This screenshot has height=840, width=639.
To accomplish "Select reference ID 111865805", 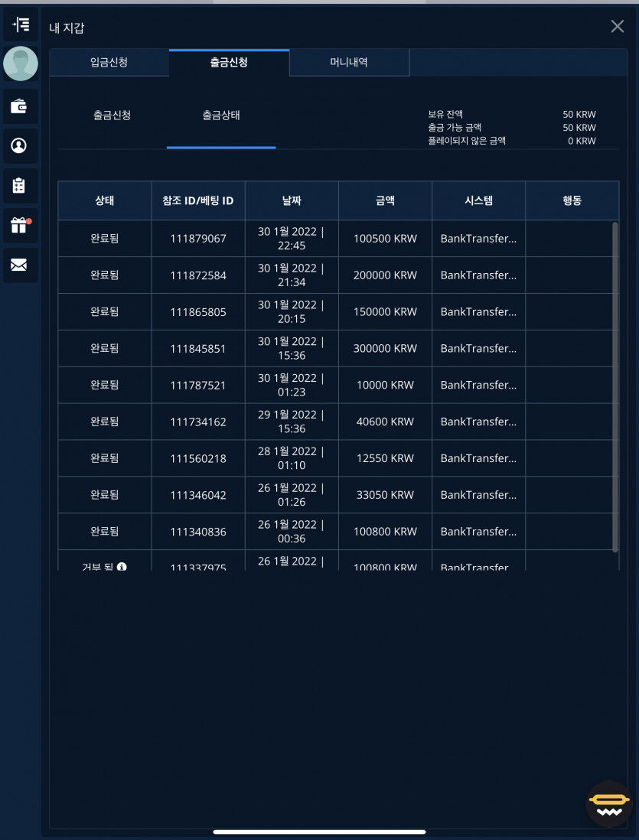I will pos(197,312).
